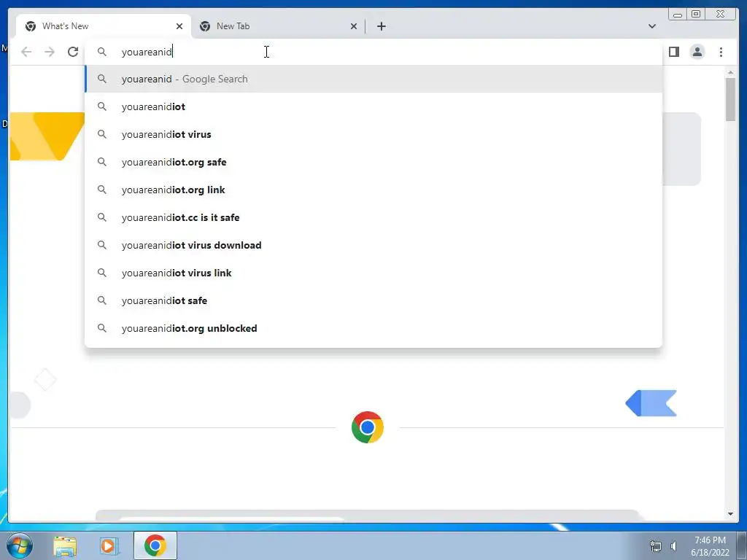Click the network tray icon
The image size is (747, 560).
coord(656,546)
